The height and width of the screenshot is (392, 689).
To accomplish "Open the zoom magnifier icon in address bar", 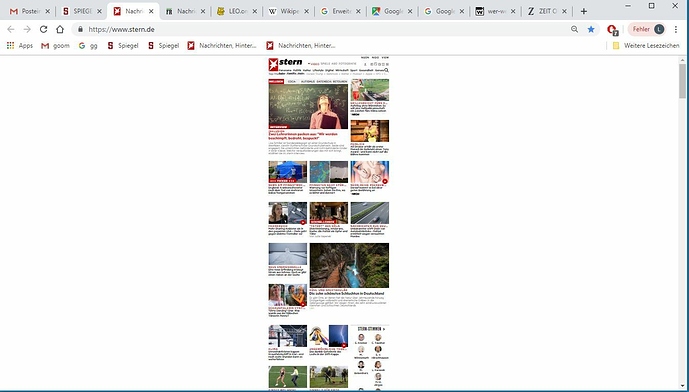I will click(574, 29).
